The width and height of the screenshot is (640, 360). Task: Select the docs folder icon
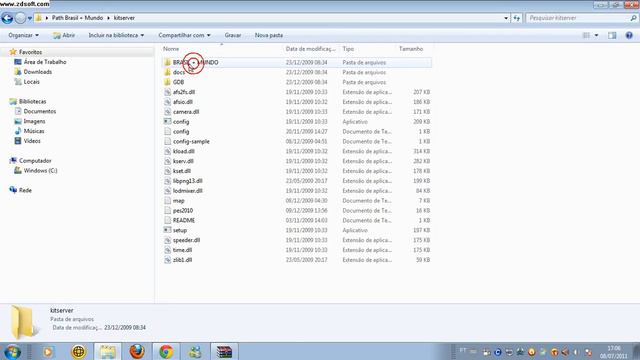167,72
